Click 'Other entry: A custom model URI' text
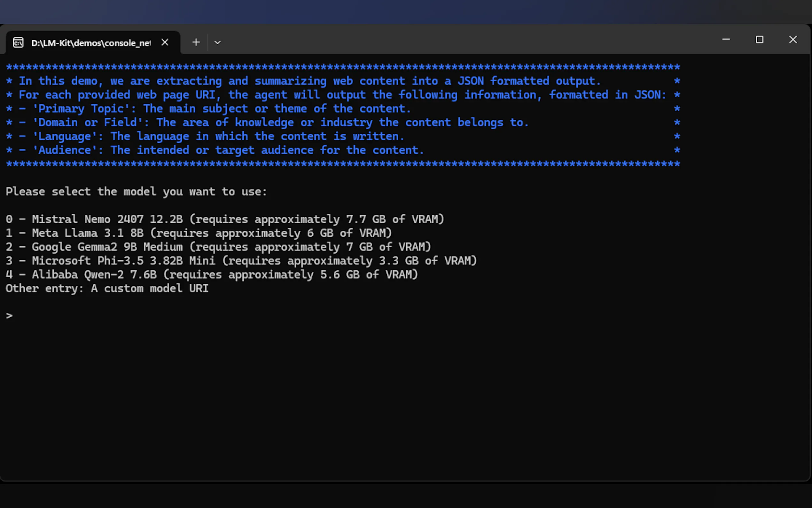Screen dimensions: 812x508 tap(107, 289)
